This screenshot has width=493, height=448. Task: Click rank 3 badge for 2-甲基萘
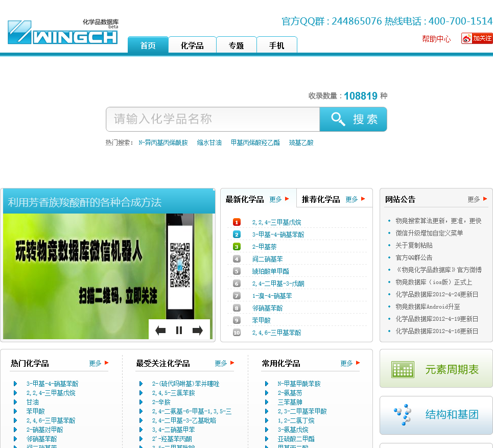coord(237,247)
